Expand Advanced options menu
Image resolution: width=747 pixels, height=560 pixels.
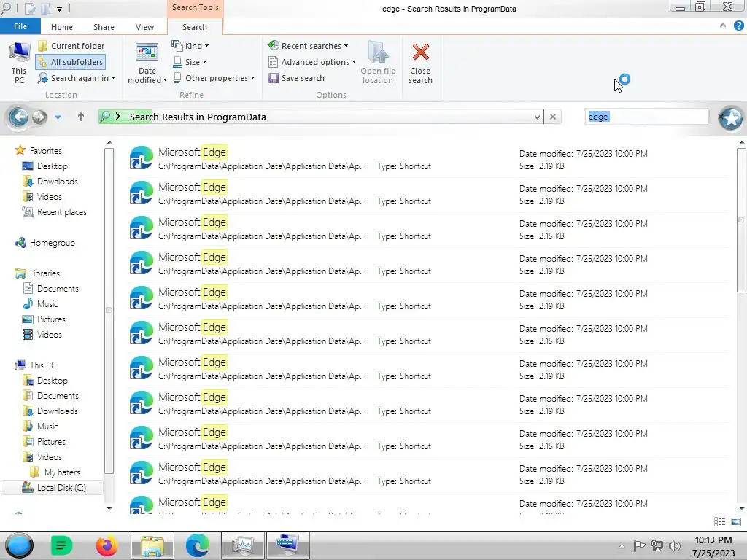[312, 62]
